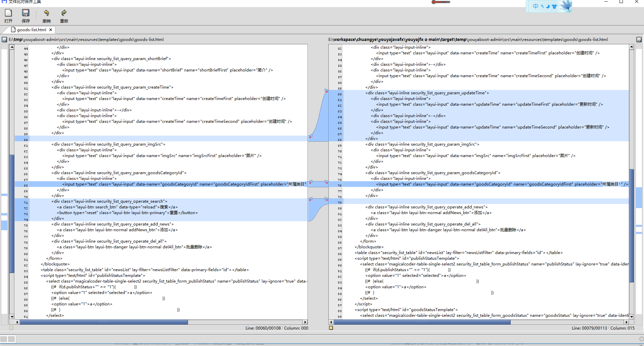This screenshot has width=644, height=346.
Task: Save the right file via its floppy icon
Action: point(639,40)
